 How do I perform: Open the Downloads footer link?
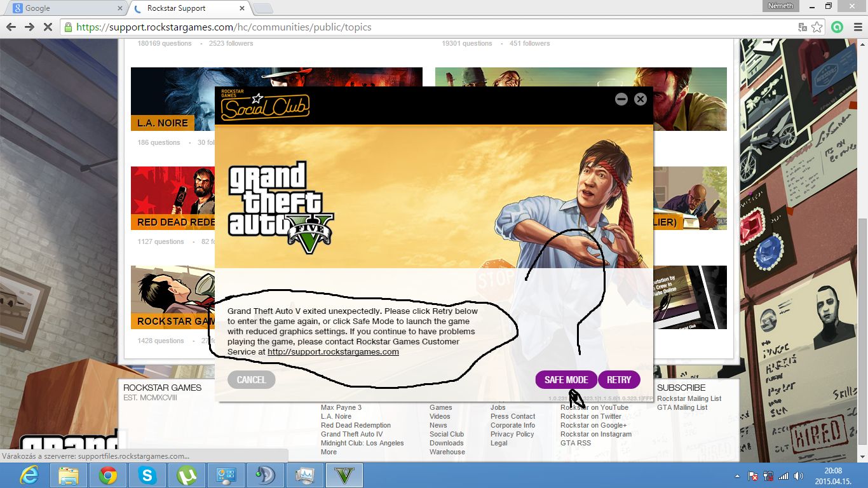pyautogui.click(x=447, y=443)
